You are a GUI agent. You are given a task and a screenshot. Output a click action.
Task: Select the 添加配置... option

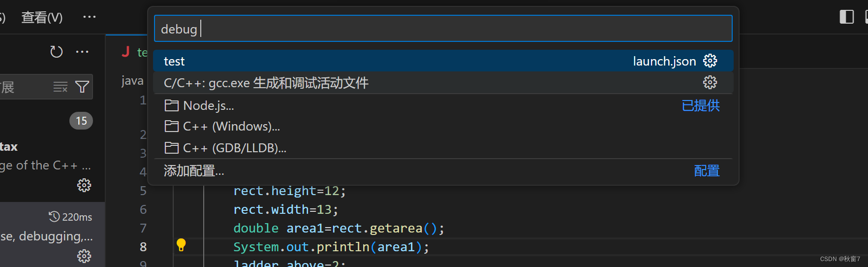coord(443,171)
